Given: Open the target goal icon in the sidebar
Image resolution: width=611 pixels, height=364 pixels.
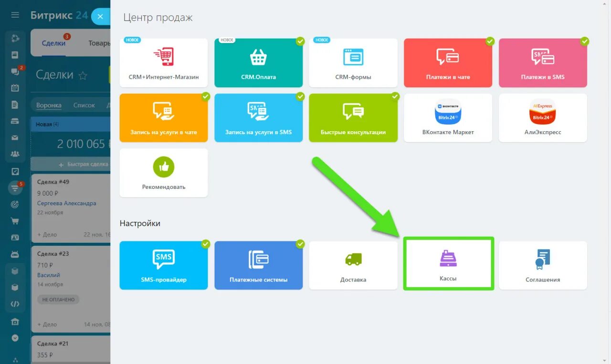Looking at the screenshot, I should [15, 204].
